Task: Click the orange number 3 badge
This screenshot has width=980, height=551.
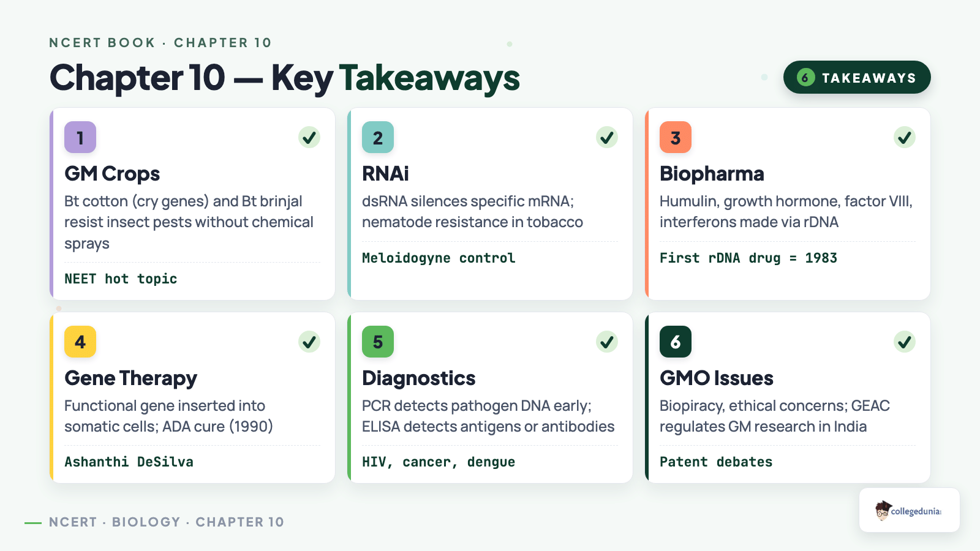Action: point(676,137)
